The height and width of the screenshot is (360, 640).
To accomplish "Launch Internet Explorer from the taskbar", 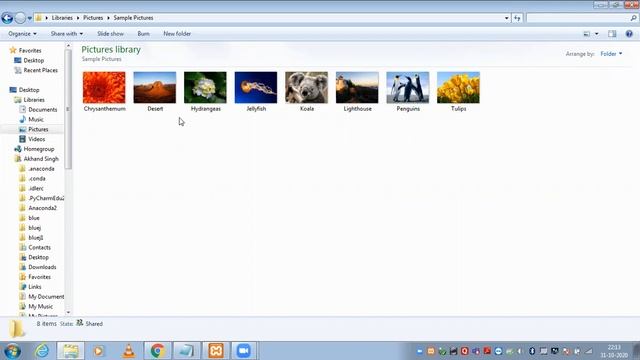I will pos(42,351).
